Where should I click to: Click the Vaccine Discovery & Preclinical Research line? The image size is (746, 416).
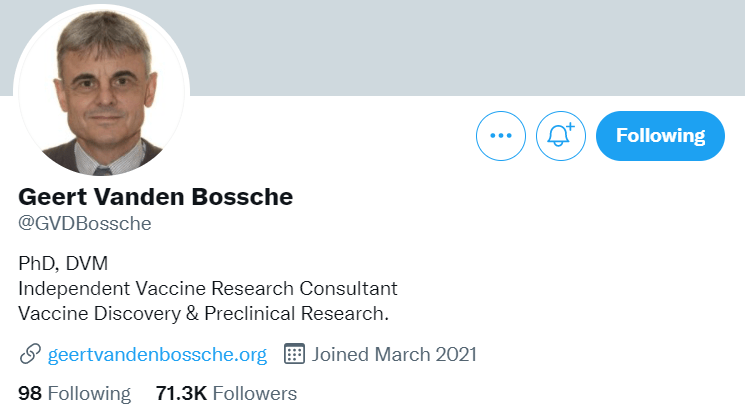[x=203, y=313]
